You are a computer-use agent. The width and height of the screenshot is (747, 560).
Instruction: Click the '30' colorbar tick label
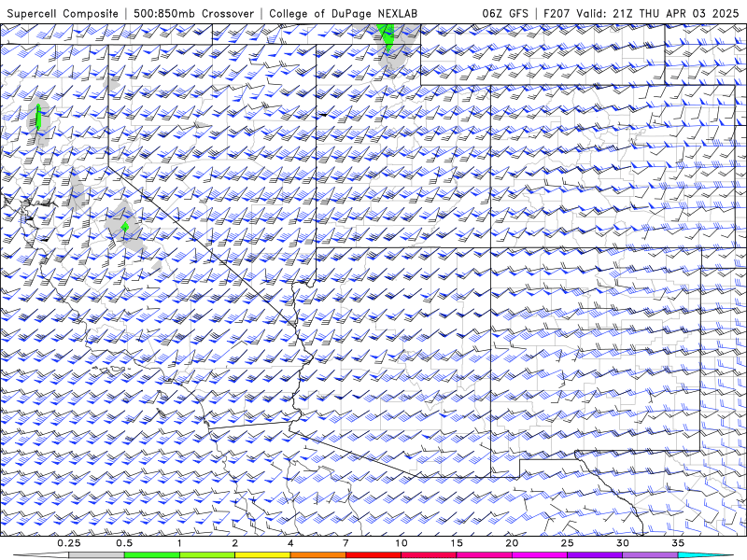coord(623,543)
